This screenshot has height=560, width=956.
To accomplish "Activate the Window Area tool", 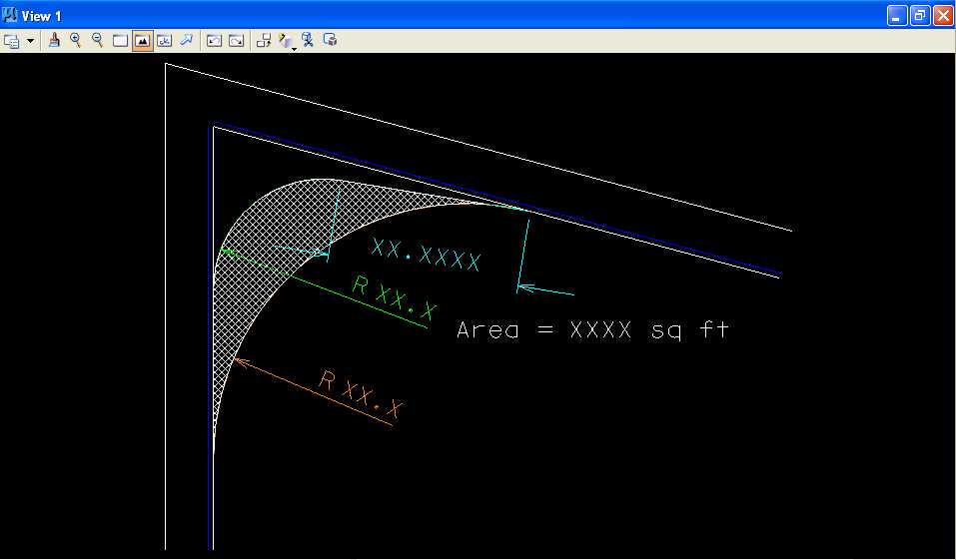I will pyautogui.click(x=120, y=41).
